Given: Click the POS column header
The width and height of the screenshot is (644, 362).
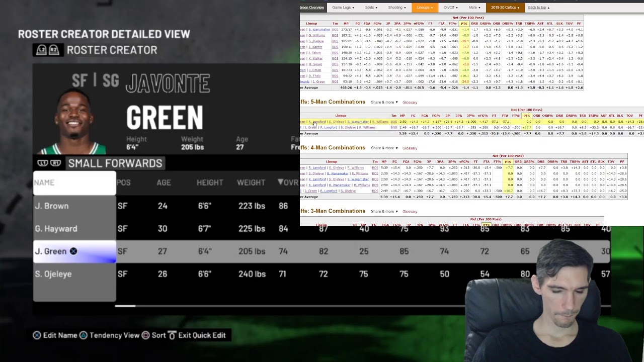Looking at the screenshot, I should pos(124,183).
